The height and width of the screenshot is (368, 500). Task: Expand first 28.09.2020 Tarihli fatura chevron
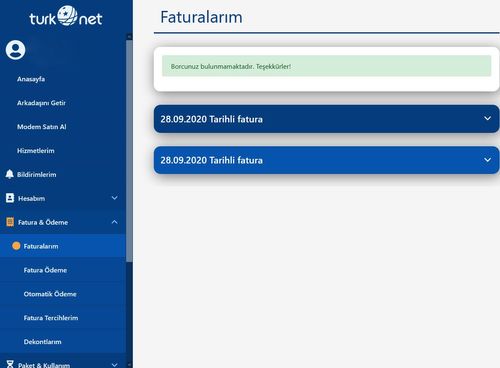click(x=487, y=119)
